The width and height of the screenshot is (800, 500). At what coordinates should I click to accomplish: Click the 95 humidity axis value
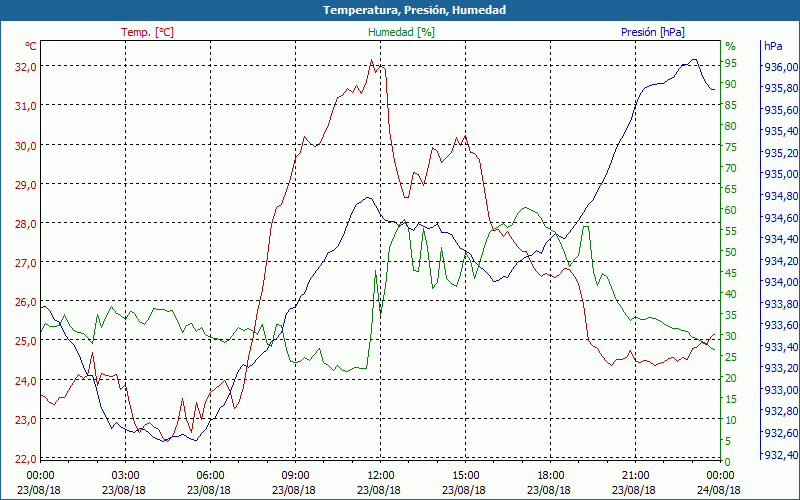731,63
